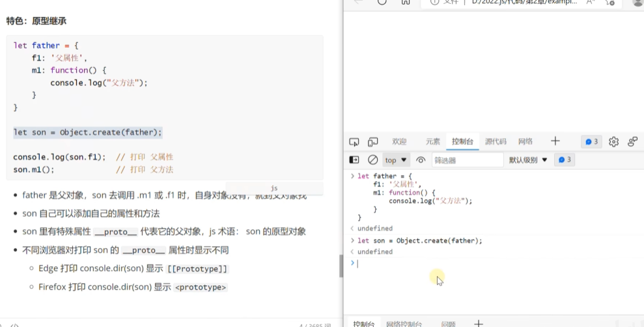The image size is (644, 327).
Task: Activate the inspect element picker icon
Action: pyautogui.click(x=354, y=142)
